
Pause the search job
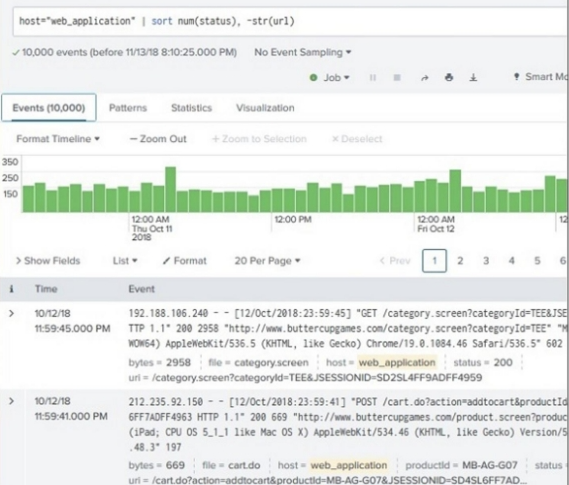[x=373, y=78]
